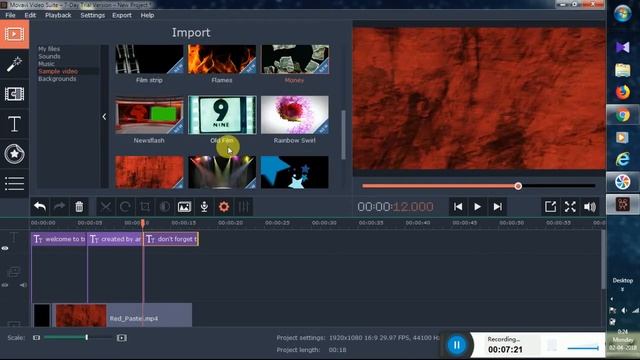Detach the preview window
Screen dimensions: 640x360
pos(550,207)
